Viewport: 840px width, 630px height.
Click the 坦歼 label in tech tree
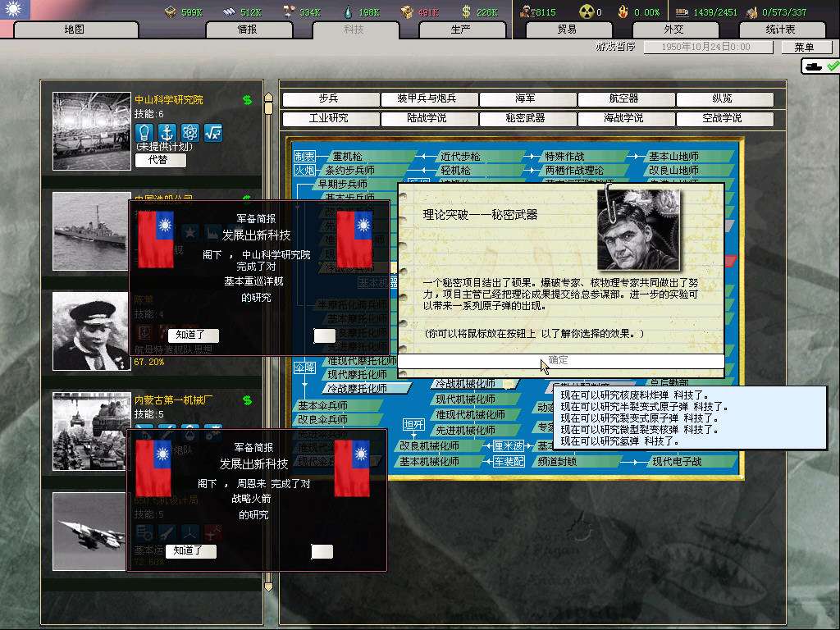[413, 425]
